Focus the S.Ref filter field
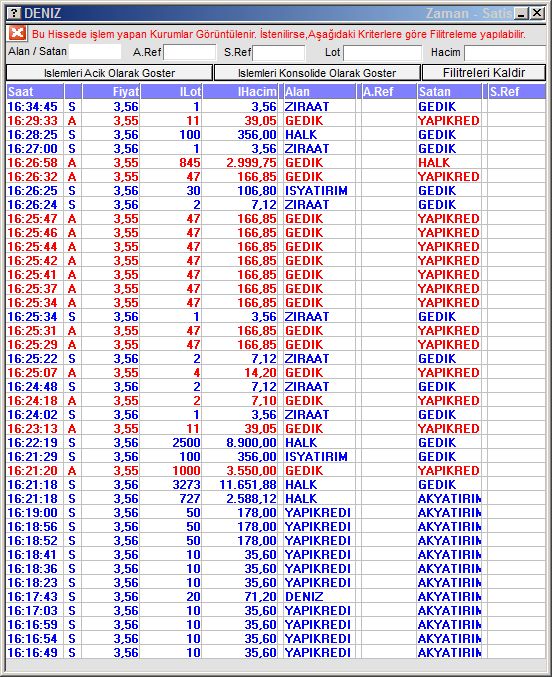Screen dimensions: 552x677 279,53
